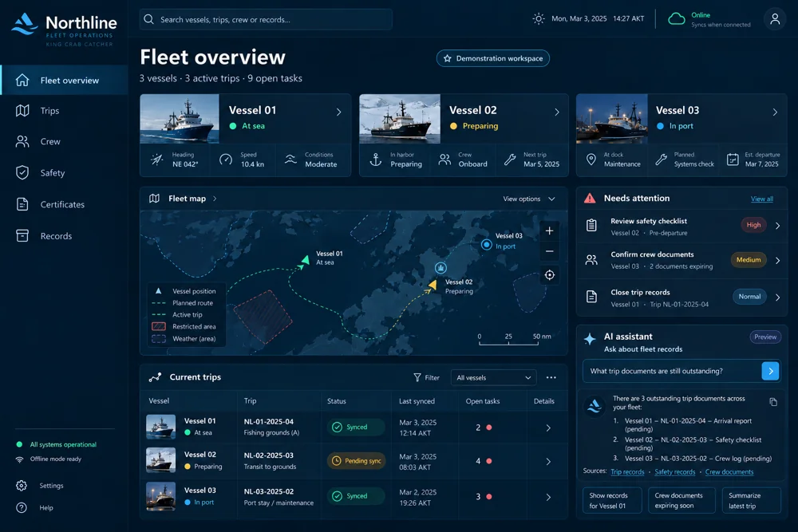
Task: Open the All vessels dropdown
Action: [x=494, y=378]
